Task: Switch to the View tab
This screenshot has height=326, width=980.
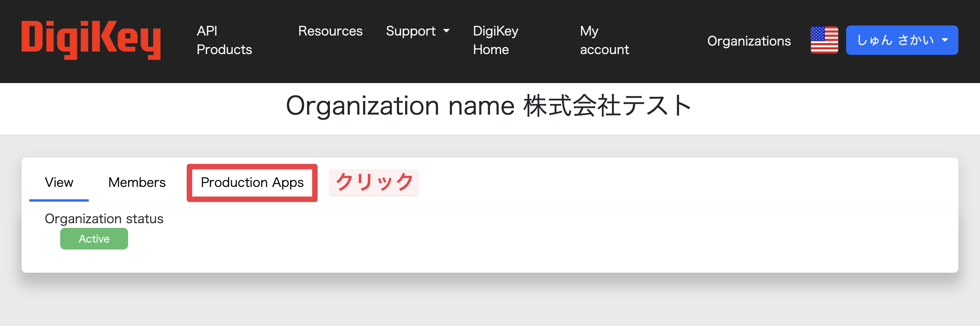Action: pos(59,182)
